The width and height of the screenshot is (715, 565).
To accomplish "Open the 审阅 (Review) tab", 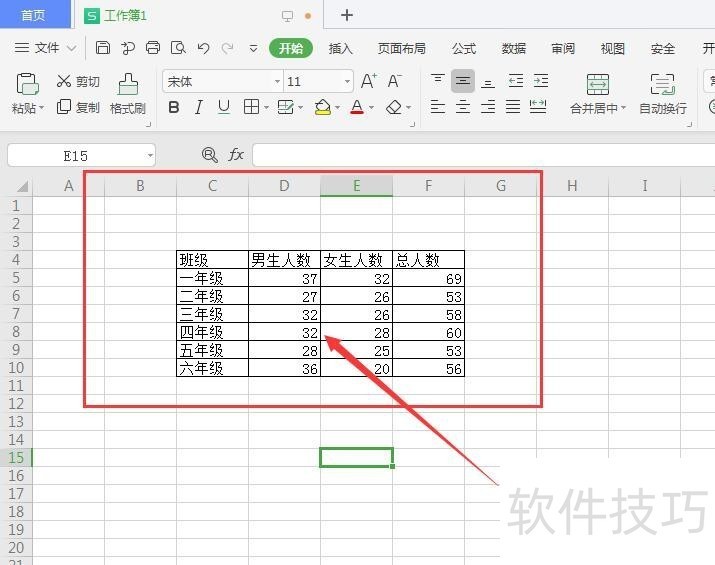I will coord(563,48).
